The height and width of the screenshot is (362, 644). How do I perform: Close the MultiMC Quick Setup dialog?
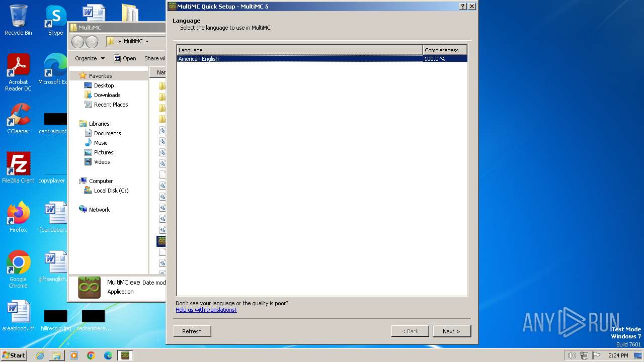point(472,7)
